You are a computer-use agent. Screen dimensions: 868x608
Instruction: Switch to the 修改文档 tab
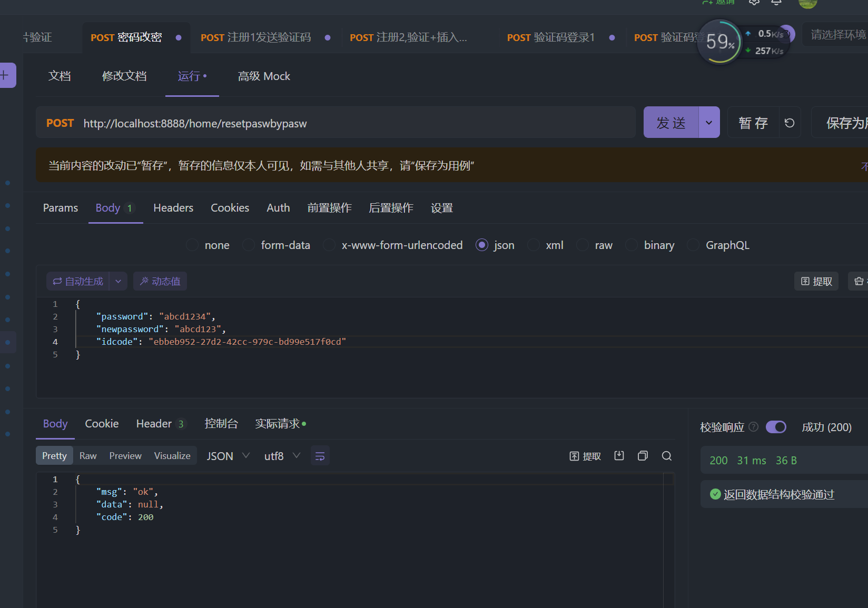click(x=124, y=76)
